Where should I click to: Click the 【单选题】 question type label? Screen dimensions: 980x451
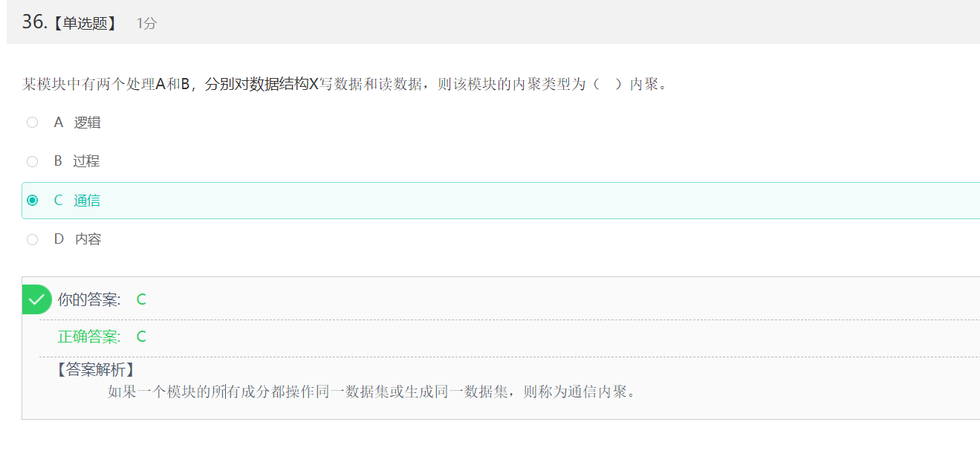pos(85,24)
